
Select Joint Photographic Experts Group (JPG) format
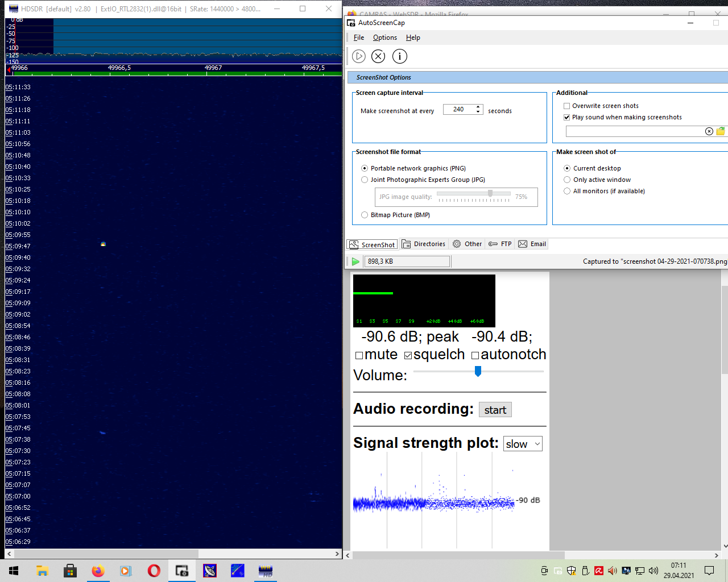(x=365, y=180)
